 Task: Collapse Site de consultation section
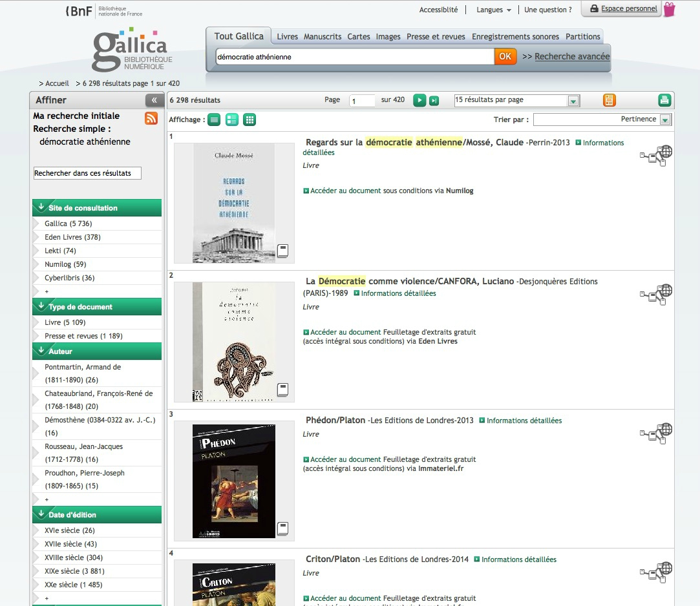click(97, 208)
